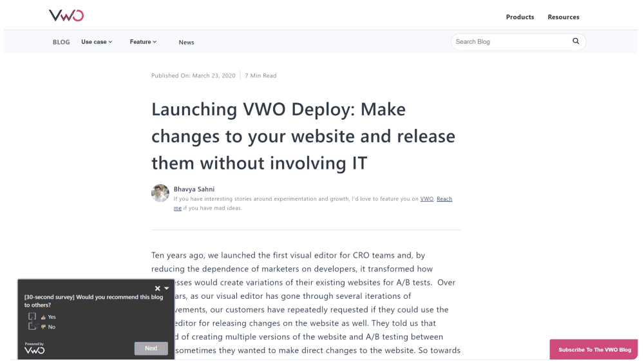The image size is (644, 362).
Task: Click author name Bhavya Sahni
Action: [194, 189]
